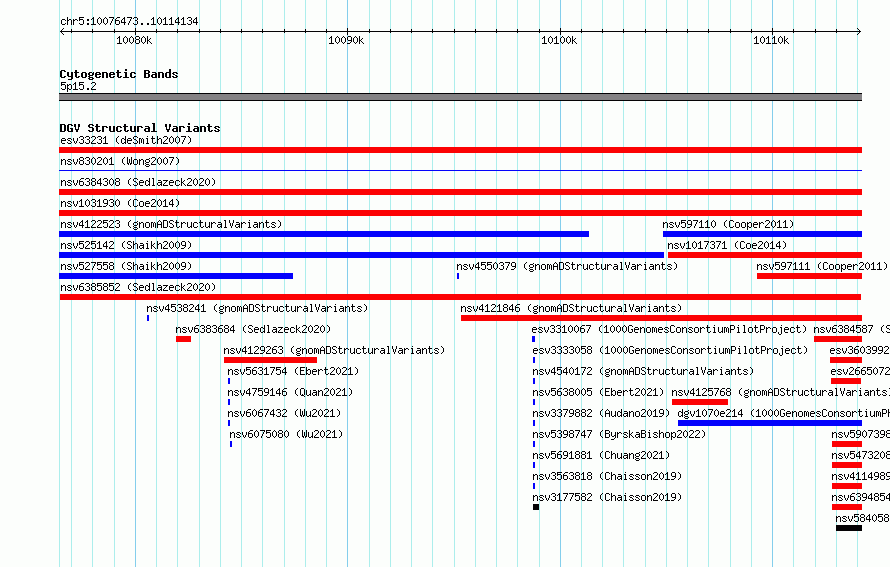Click the red bar under nsv4121846

pyautogui.click(x=661, y=318)
